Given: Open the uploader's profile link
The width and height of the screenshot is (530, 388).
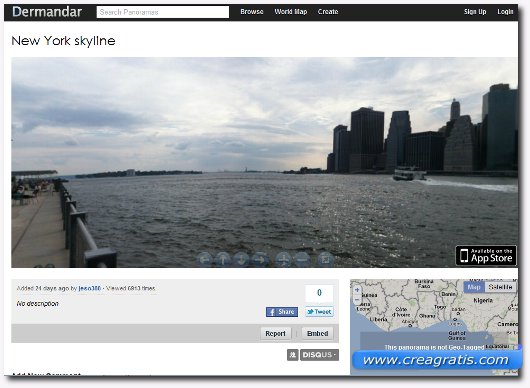Looking at the screenshot, I should (90, 288).
